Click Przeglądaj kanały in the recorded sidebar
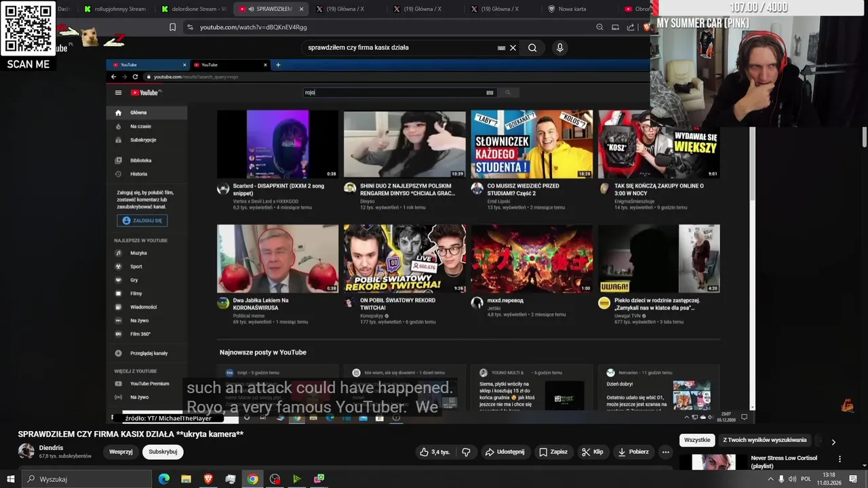868x488 pixels. pyautogui.click(x=149, y=353)
